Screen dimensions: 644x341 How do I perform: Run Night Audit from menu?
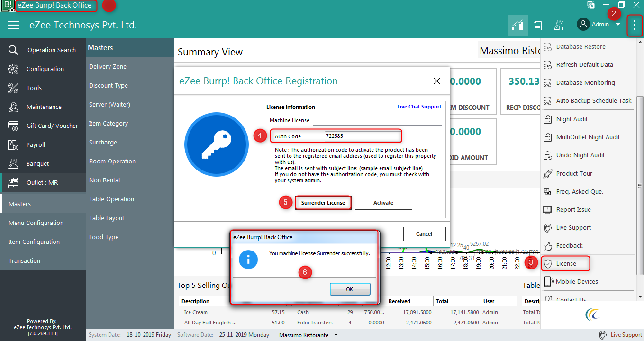(588, 119)
